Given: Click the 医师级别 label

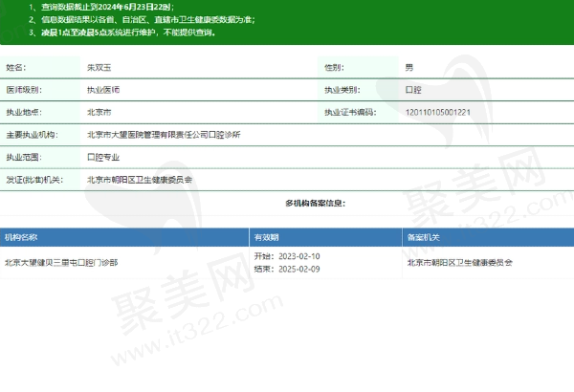Looking at the screenshot, I should pos(24,90).
